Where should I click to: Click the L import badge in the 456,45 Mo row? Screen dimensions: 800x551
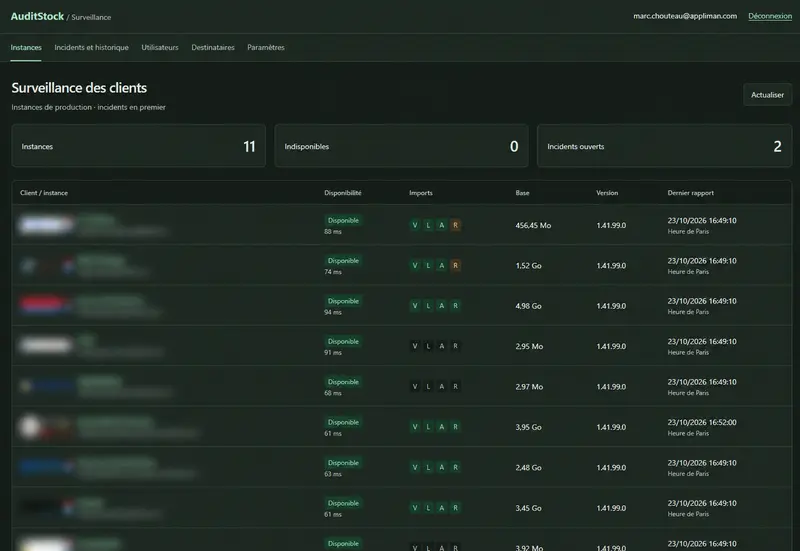point(428,225)
